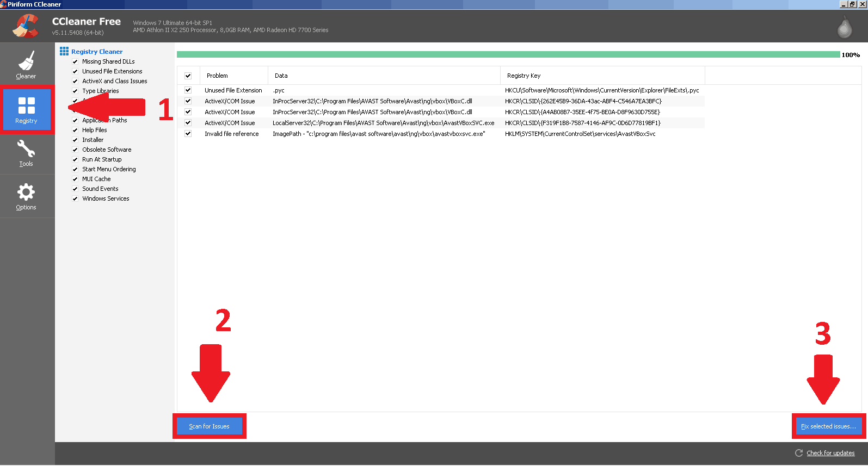Screen dimensions: 868x466
Task: Click the Registry Cleaner grid icon
Action: [x=64, y=51]
